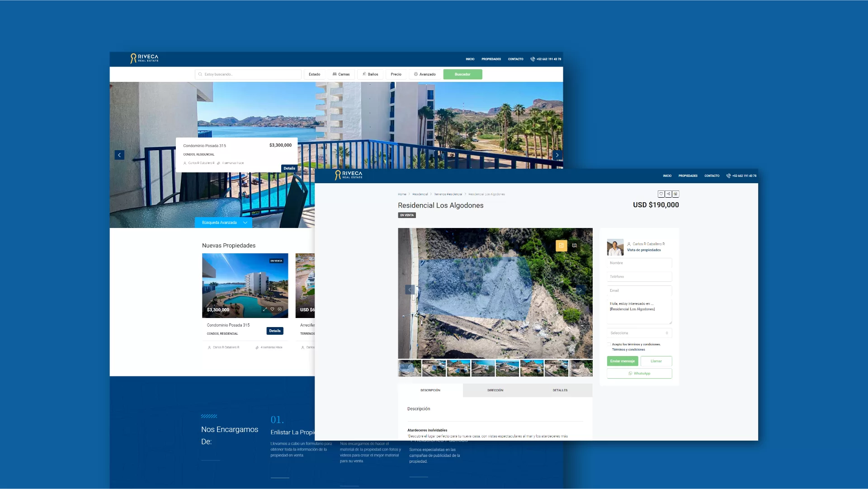Click the Nombre input field
Screen dimensions: 868x489
(639, 263)
